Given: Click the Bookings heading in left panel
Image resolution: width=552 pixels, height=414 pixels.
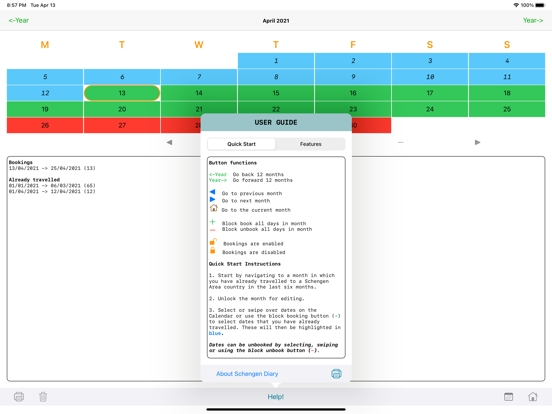Looking at the screenshot, I should point(21,162).
